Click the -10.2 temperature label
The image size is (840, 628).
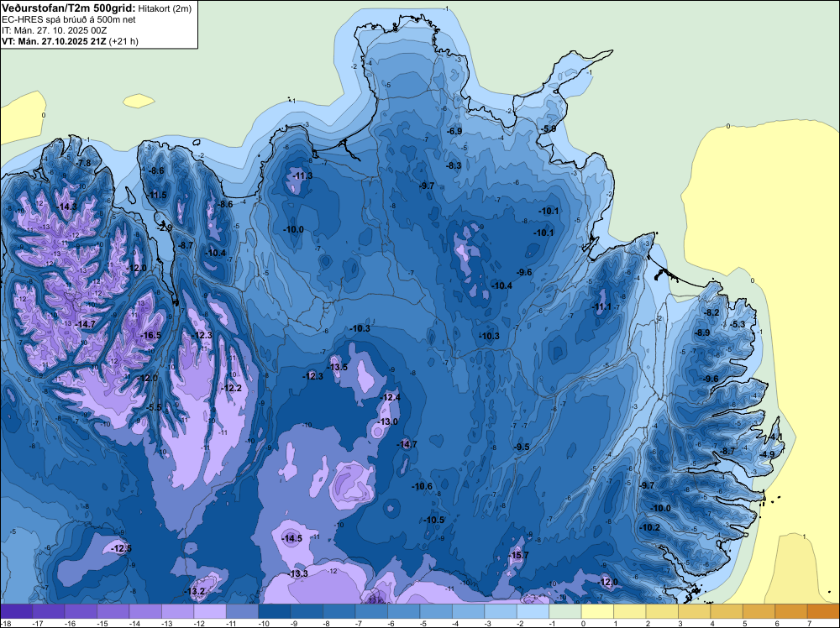(650, 527)
